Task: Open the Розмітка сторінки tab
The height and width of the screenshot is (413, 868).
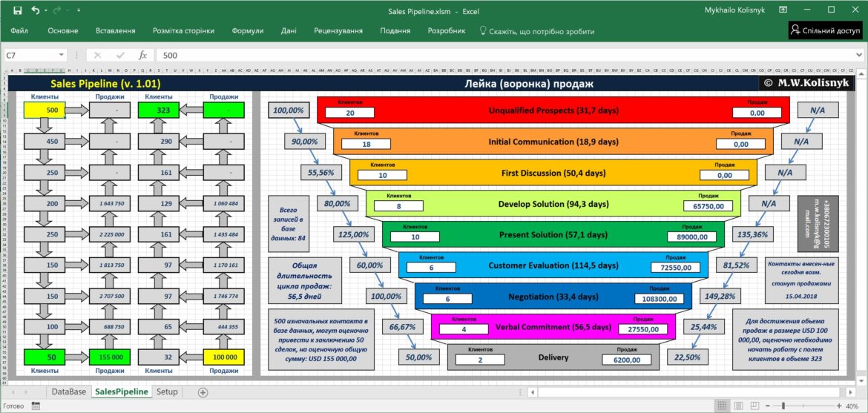Action: pyautogui.click(x=183, y=31)
